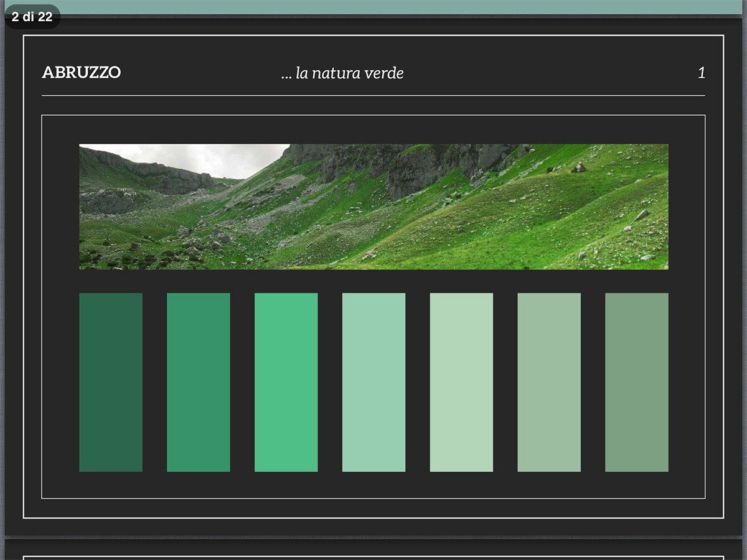The height and width of the screenshot is (560, 747).
Task: Pick the second swatch, medium sea green
Action: pos(199,382)
